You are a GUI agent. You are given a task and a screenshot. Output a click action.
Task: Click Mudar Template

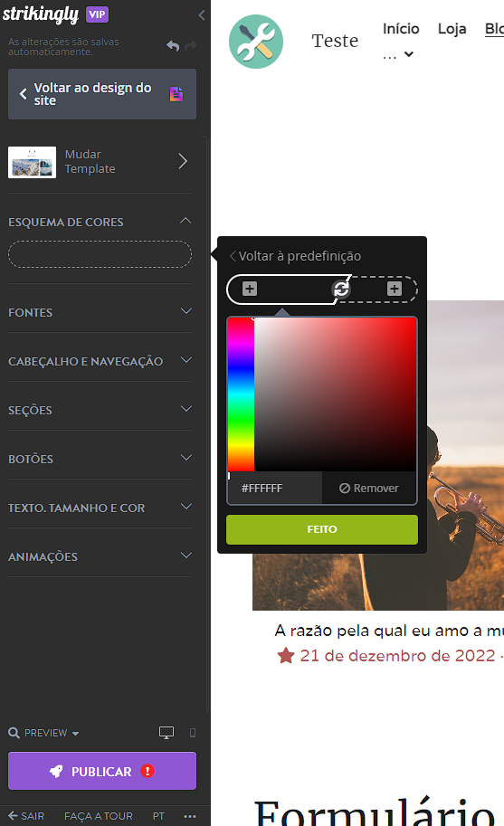(100, 161)
